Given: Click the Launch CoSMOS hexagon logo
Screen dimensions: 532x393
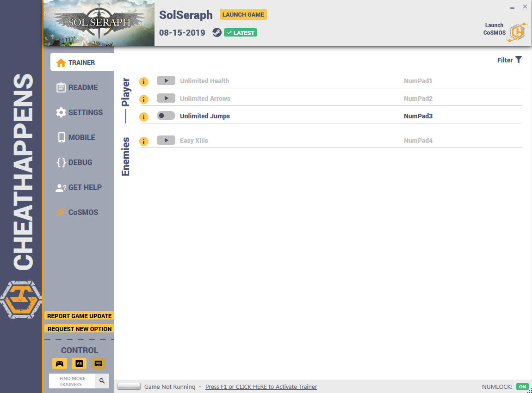Looking at the screenshot, I should (517, 32).
